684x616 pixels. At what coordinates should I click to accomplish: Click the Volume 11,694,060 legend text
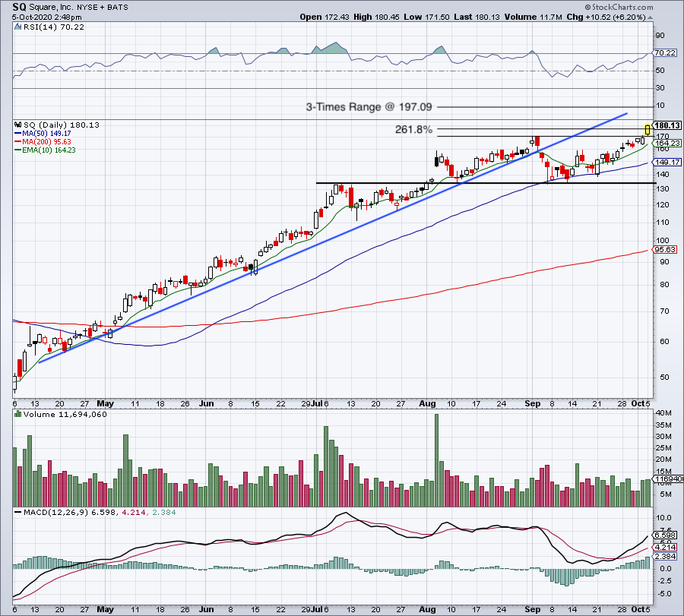pos(65,414)
